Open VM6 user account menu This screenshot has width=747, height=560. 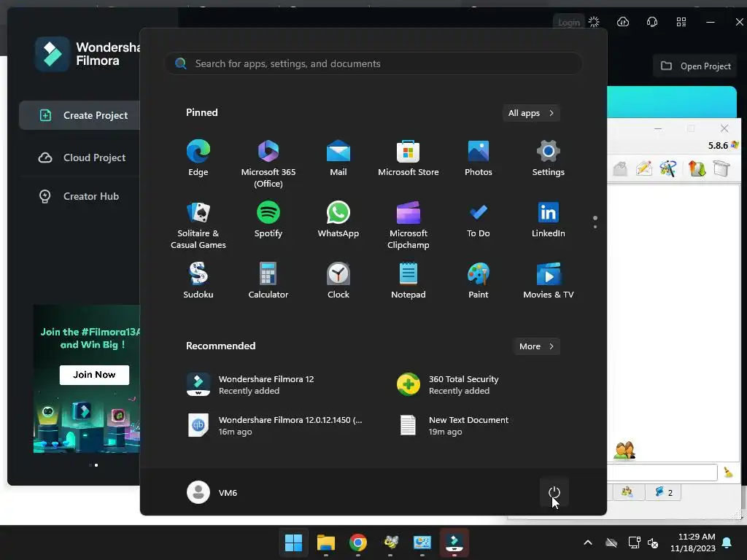click(x=212, y=492)
